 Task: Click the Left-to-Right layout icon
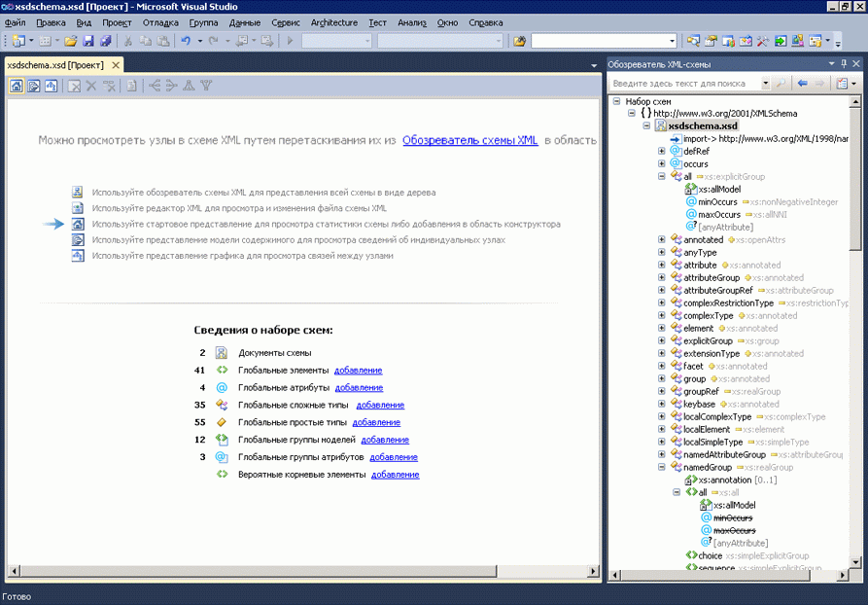point(155,86)
